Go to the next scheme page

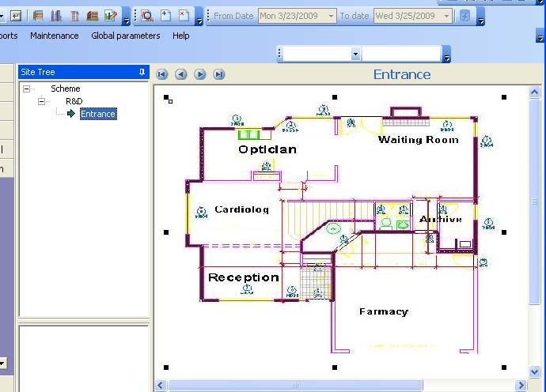(x=200, y=74)
